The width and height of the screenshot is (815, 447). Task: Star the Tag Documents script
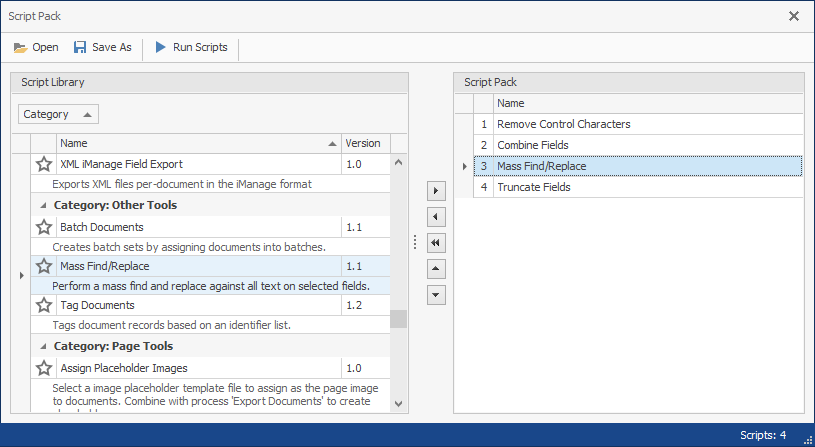pyautogui.click(x=44, y=305)
